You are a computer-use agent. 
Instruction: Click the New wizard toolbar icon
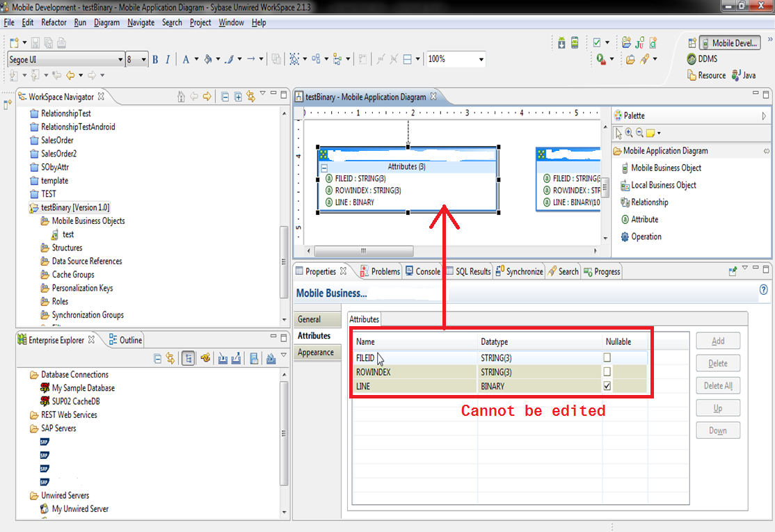15,43
